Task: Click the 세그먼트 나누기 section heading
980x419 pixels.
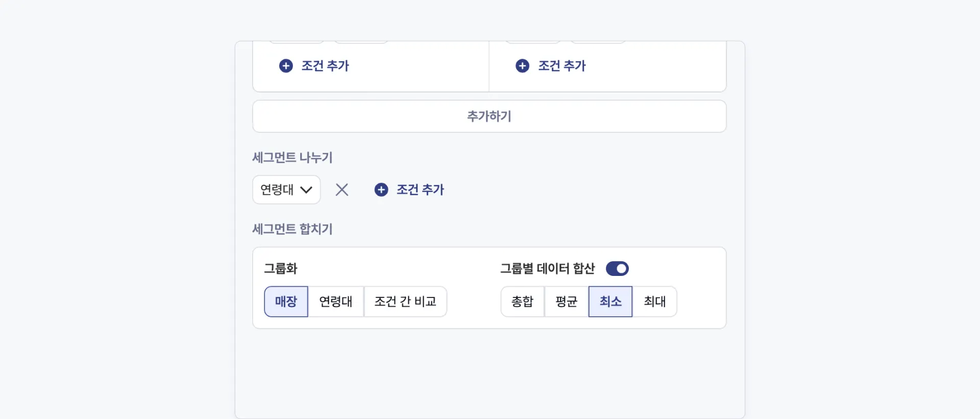Action: tap(292, 157)
